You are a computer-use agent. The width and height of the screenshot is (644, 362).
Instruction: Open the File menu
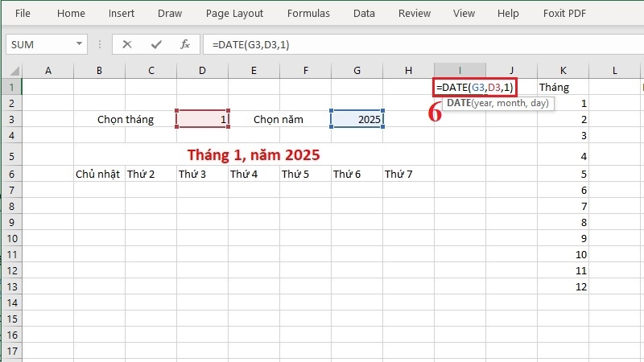pyautogui.click(x=23, y=13)
